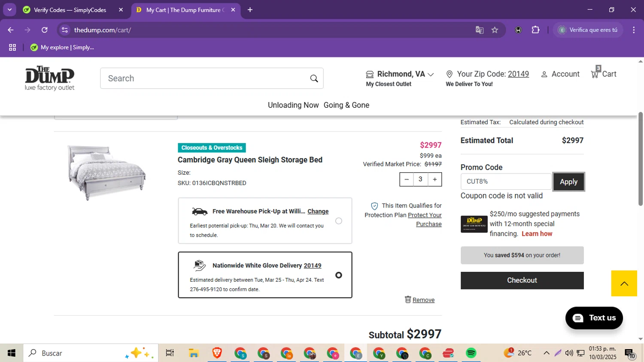Open the Extensions puzzle icon
644x362 pixels.
[535, 30]
